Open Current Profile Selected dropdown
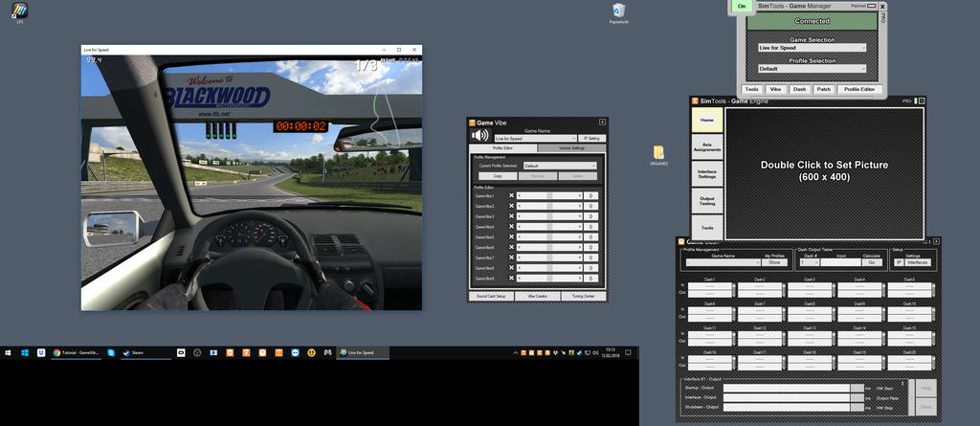The height and width of the screenshot is (426, 980). pyautogui.click(x=560, y=166)
